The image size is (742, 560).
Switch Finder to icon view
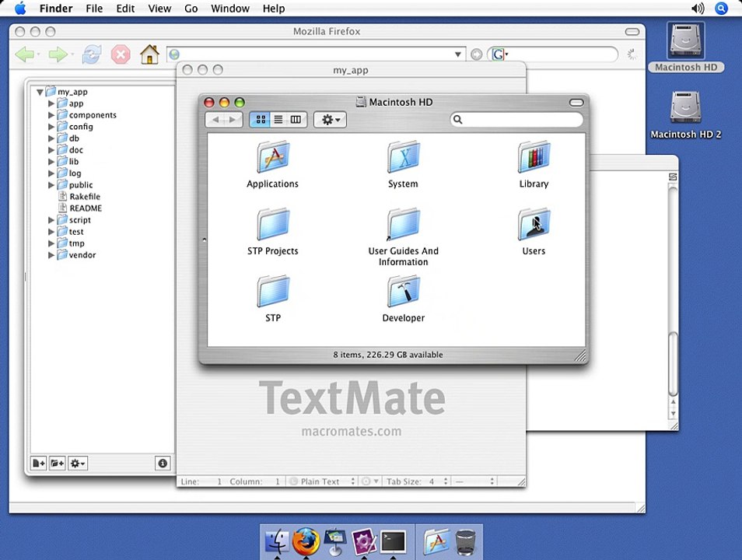(261, 120)
